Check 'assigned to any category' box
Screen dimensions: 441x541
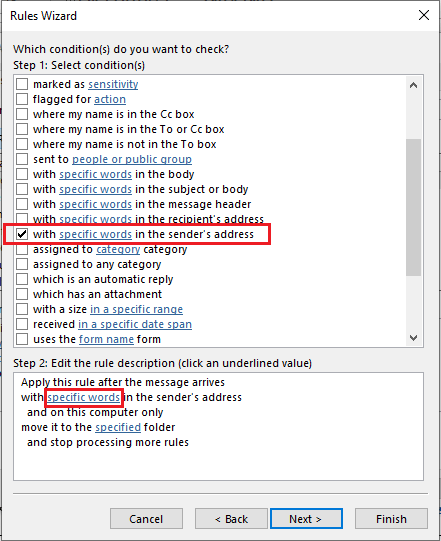[22, 264]
